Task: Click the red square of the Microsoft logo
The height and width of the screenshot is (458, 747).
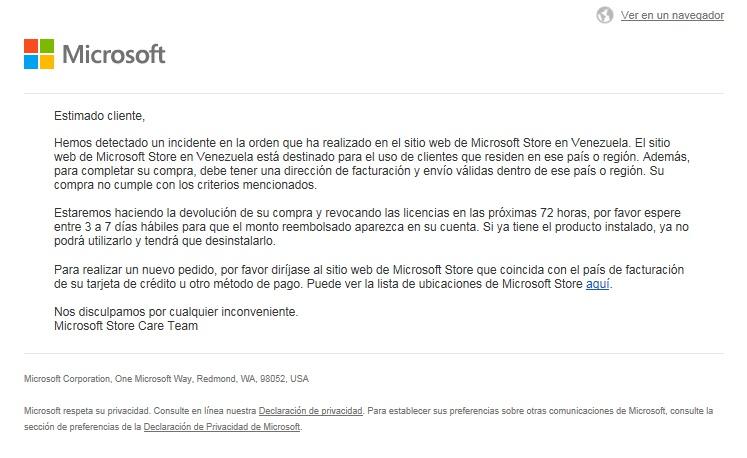Action: pos(31,46)
